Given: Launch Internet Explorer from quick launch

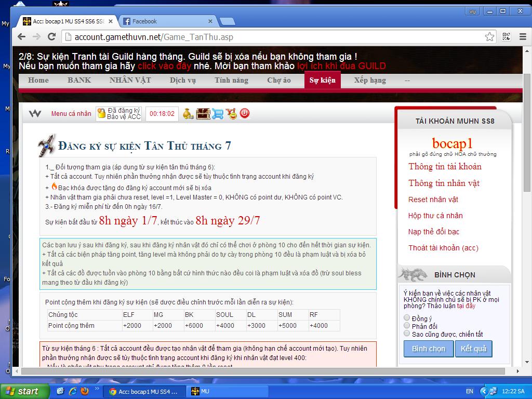Looking at the screenshot, I should 73,391.
